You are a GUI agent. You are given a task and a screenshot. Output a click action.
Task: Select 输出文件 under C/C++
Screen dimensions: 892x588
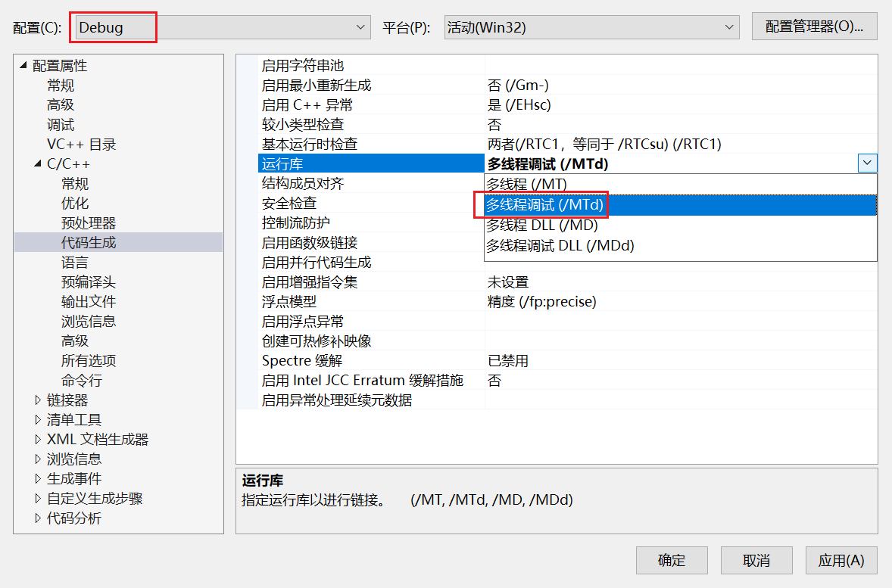(x=89, y=301)
